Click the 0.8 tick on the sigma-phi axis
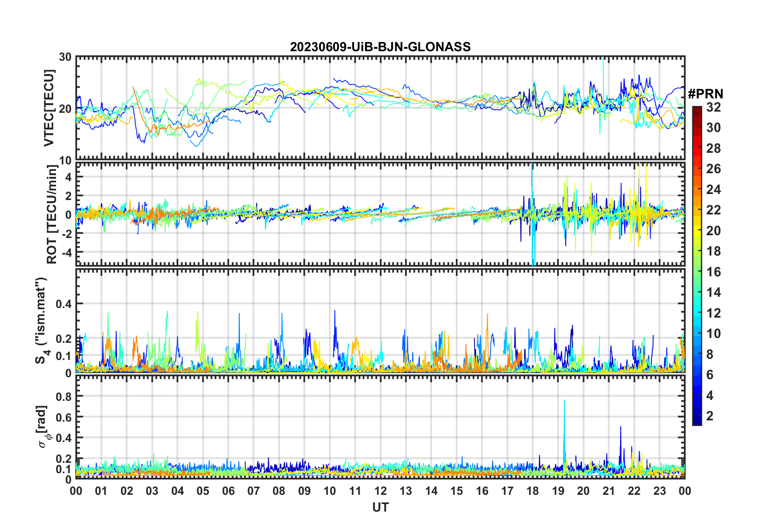 click(x=64, y=396)
